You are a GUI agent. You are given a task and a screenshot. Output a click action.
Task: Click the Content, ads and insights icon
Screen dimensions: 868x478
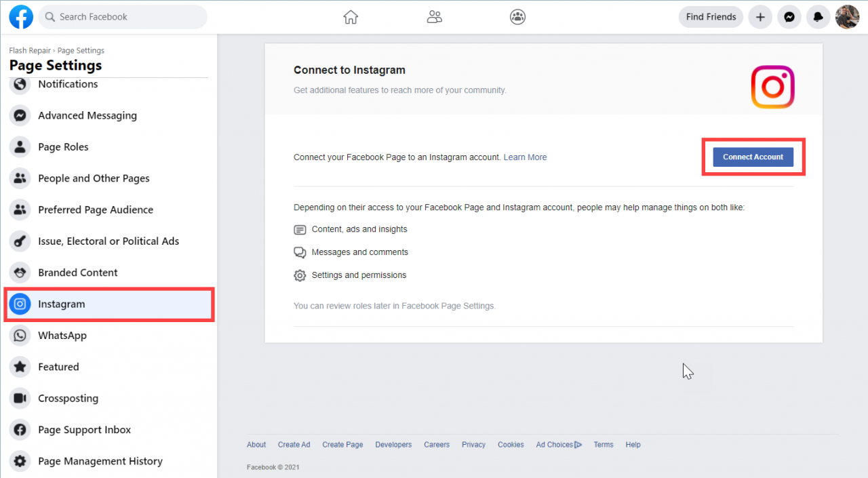coord(300,230)
